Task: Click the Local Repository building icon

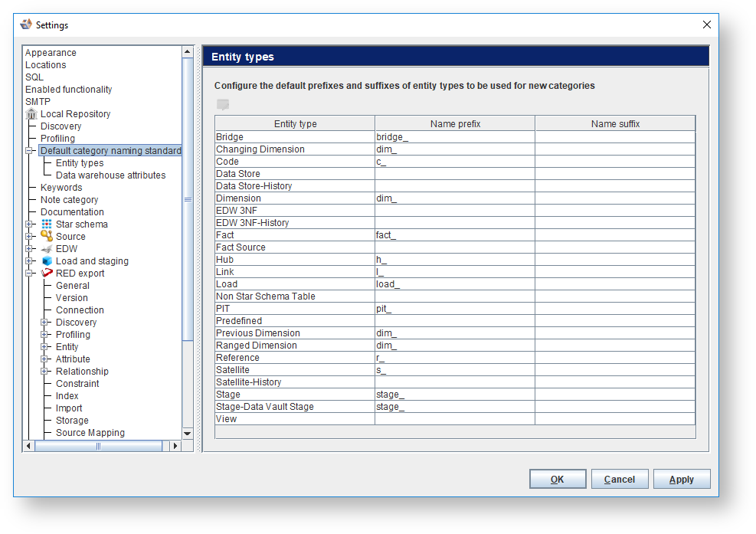Action: tap(31, 114)
